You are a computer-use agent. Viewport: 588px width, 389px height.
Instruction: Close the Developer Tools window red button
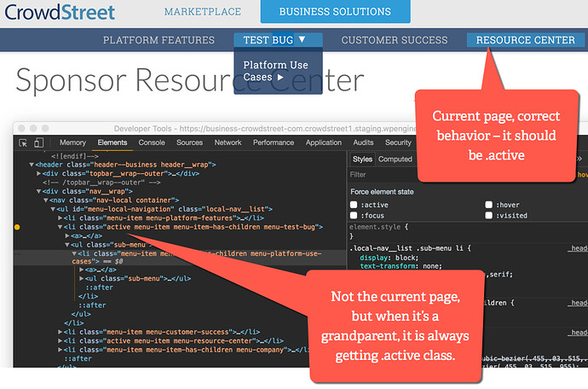[21, 129]
